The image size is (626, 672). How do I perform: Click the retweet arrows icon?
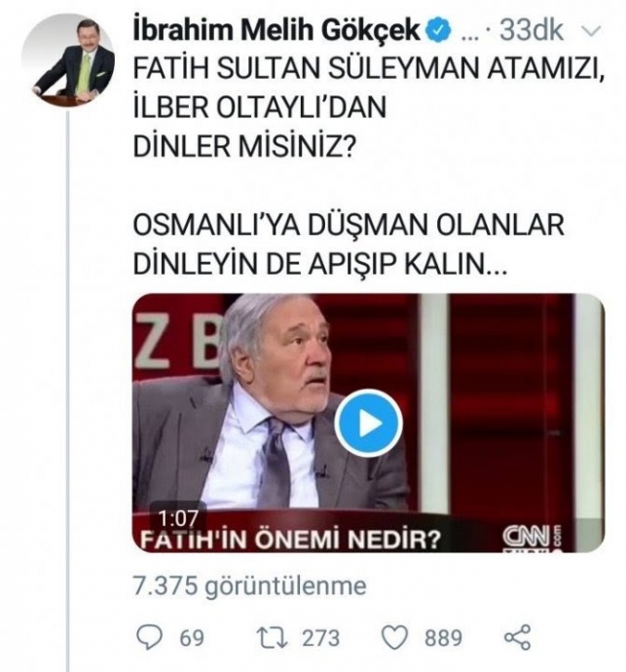coord(272,637)
